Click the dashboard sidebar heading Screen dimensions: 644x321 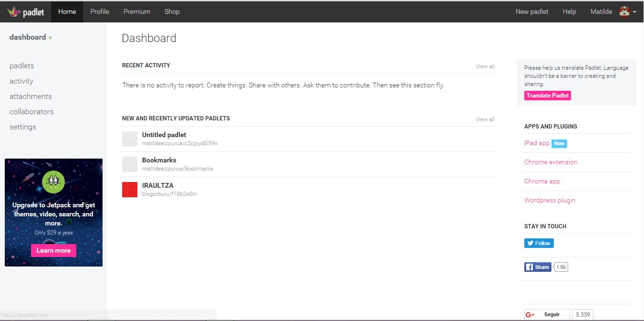(31, 37)
